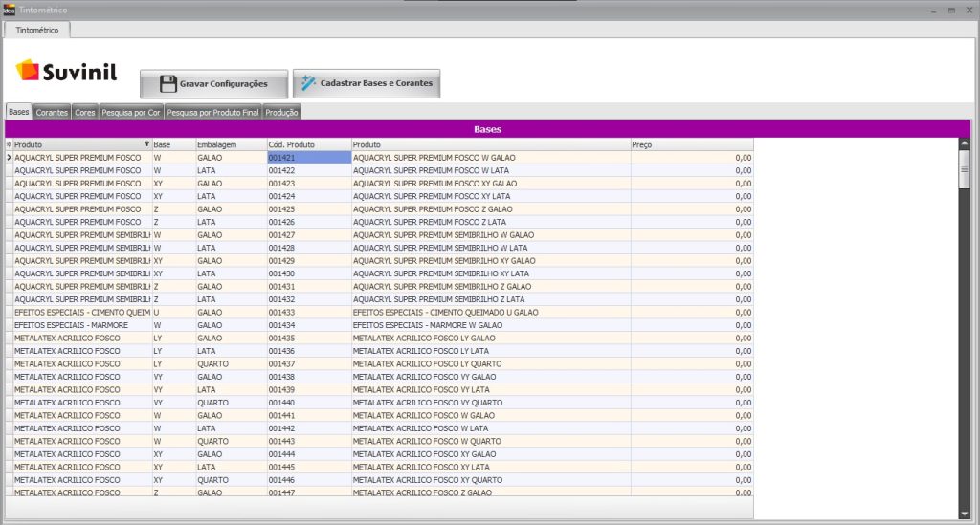980x525 pixels.
Task: Click the Suvinil logo
Action: coord(66,71)
